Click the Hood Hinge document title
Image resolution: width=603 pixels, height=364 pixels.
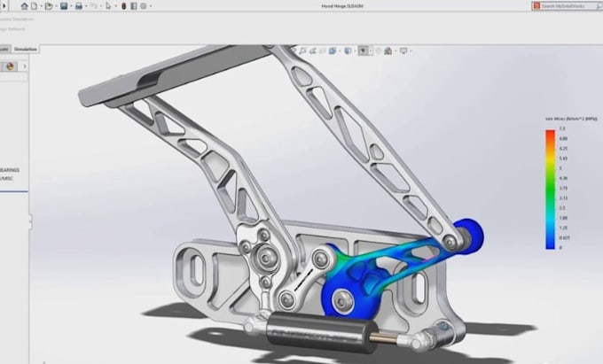pyautogui.click(x=342, y=6)
